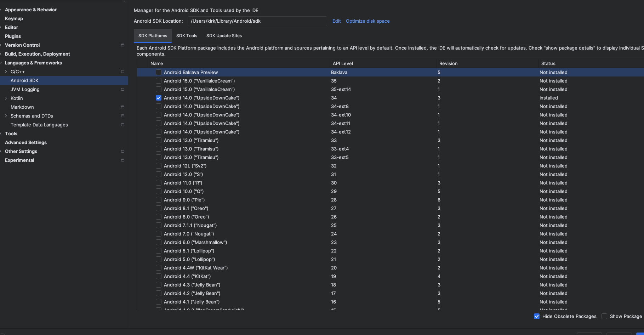The image size is (644, 335).
Task: Click the project-level icon beside Other Settings
Action: tap(122, 151)
